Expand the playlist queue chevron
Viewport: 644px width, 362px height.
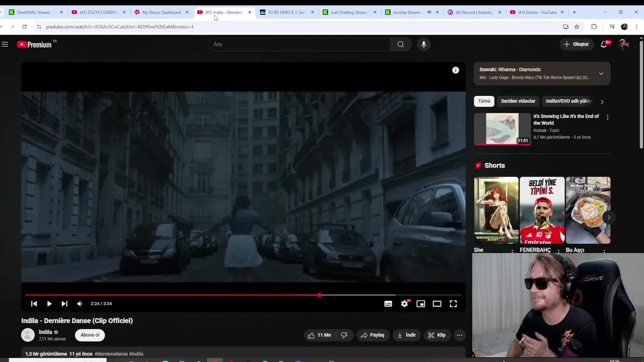pyautogui.click(x=601, y=73)
